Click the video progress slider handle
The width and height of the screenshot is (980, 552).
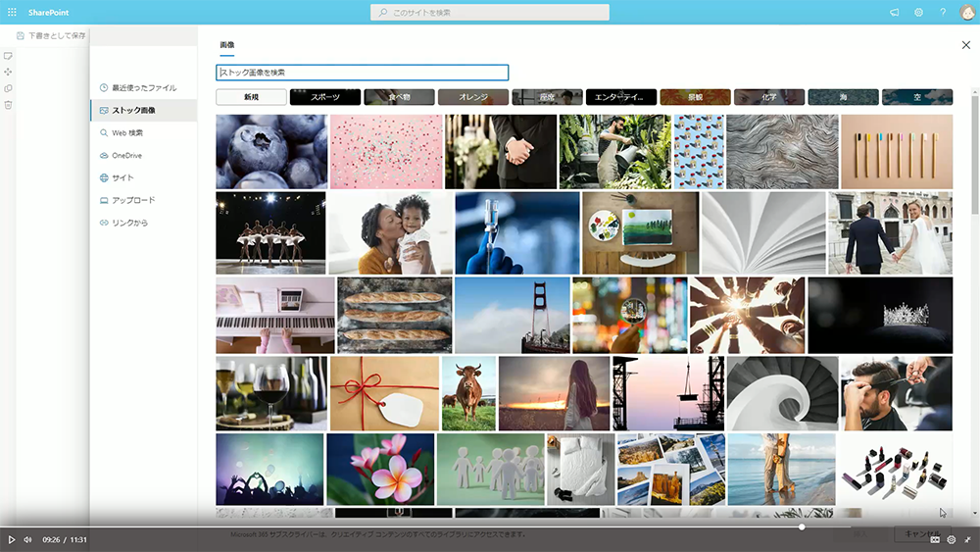pos(802,527)
